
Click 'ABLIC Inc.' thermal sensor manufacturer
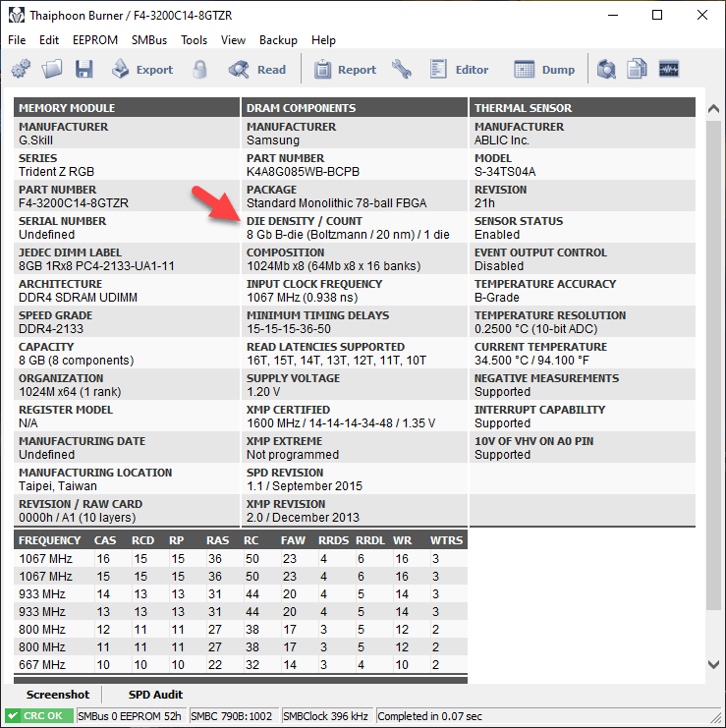tap(502, 140)
